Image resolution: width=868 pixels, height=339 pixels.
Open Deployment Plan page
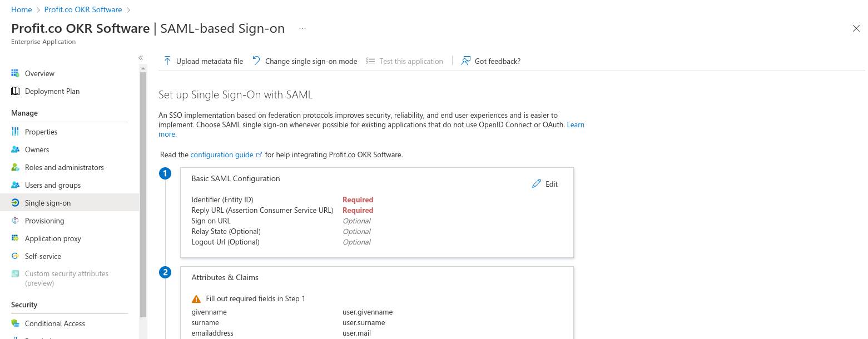[x=70, y=91]
